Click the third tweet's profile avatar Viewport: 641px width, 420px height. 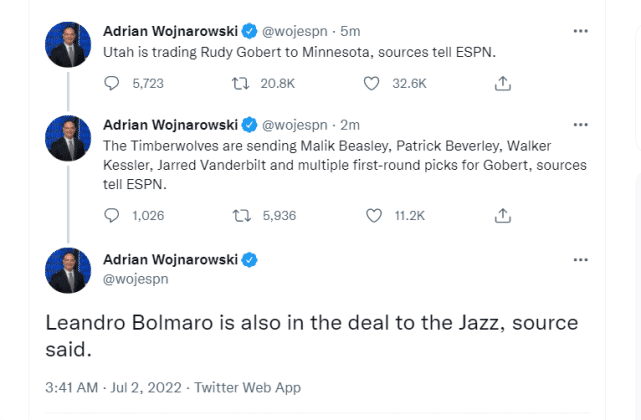tap(68, 271)
